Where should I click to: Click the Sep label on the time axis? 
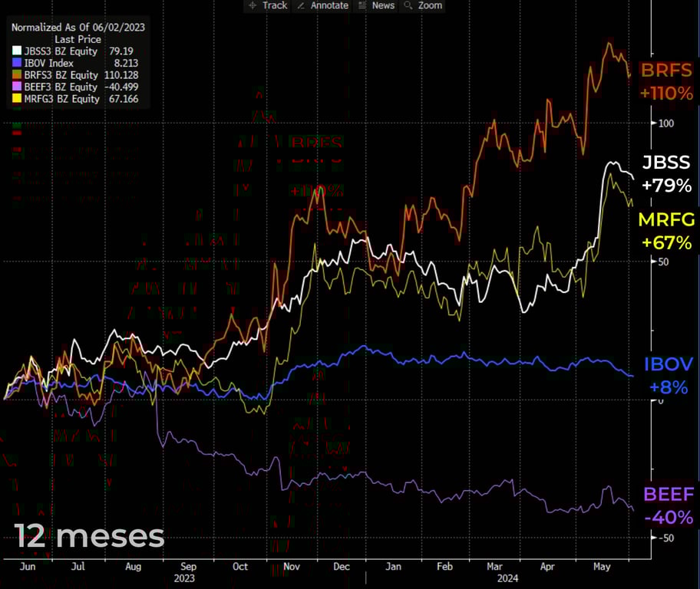(x=188, y=567)
